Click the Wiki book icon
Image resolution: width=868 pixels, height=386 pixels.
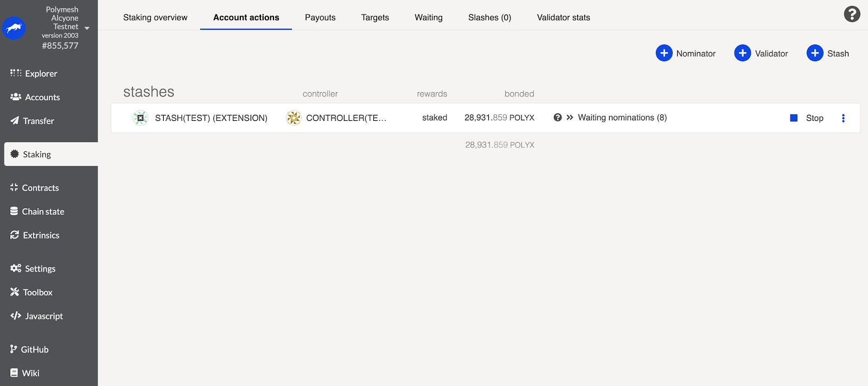14,373
